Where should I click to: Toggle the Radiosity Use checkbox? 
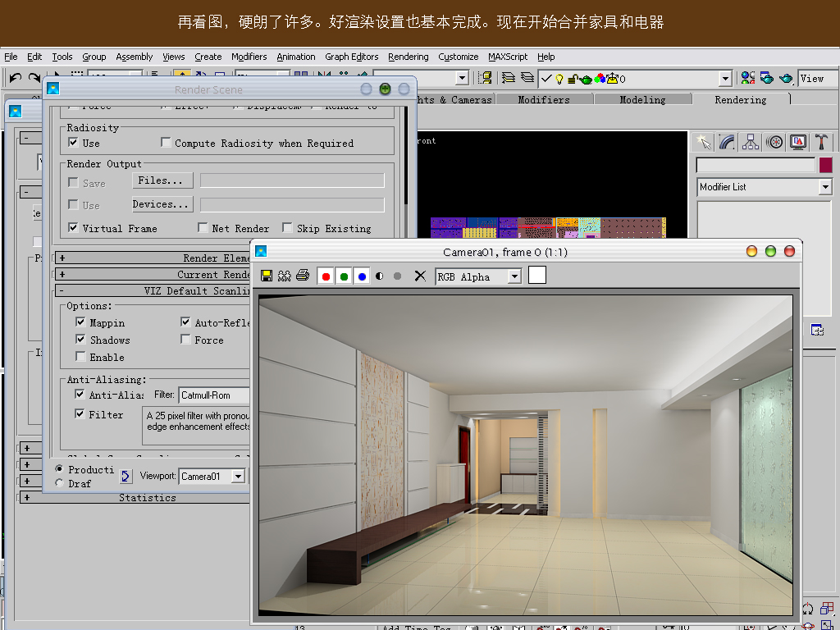pyautogui.click(x=73, y=143)
